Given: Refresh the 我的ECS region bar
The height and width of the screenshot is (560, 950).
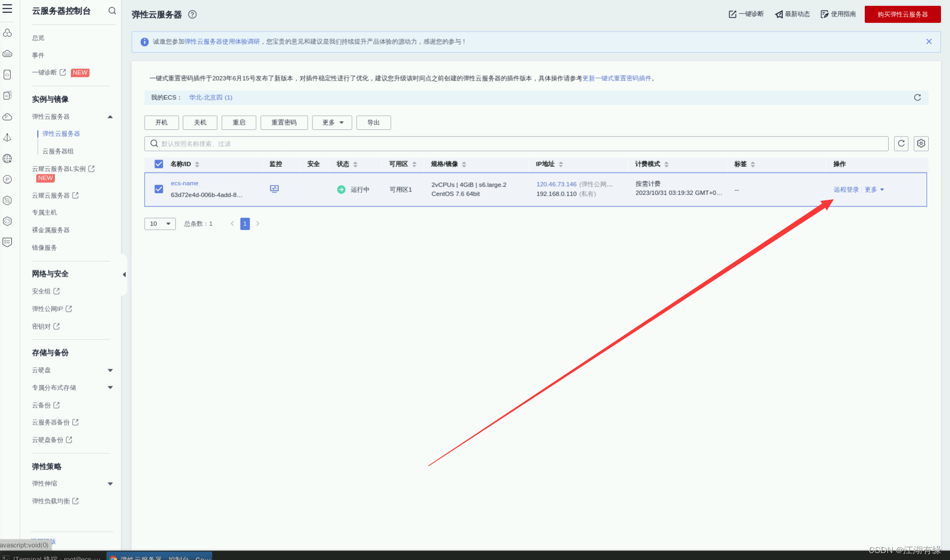Looking at the screenshot, I should click(x=917, y=98).
